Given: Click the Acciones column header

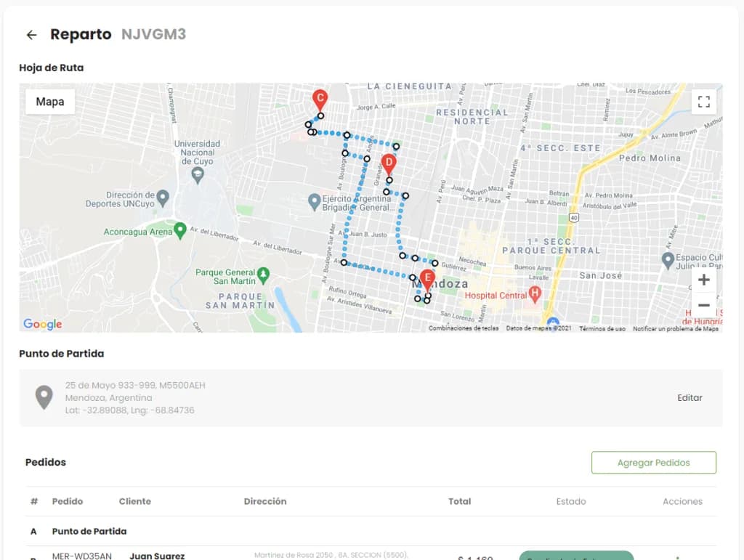Looking at the screenshot, I should (682, 501).
